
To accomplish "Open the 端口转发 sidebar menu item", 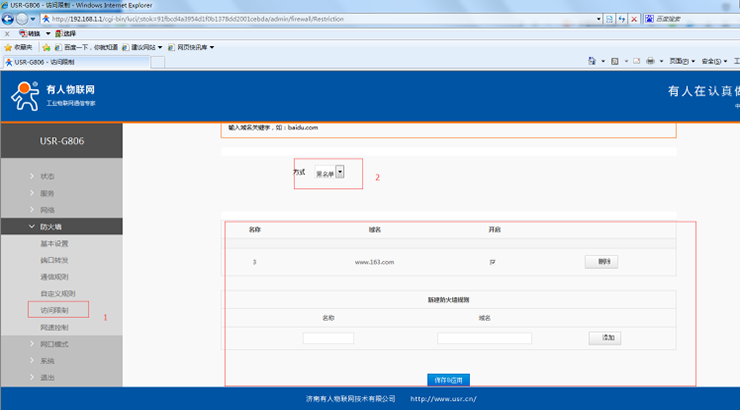I will coord(54,260).
